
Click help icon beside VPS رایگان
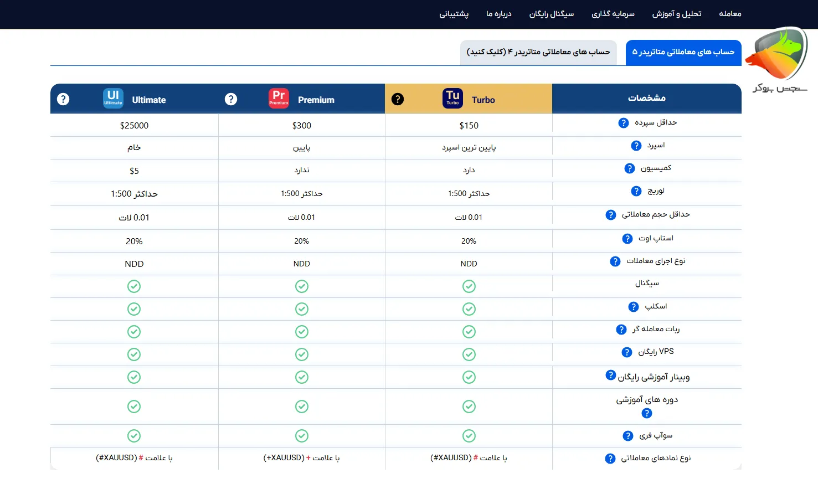coord(627,352)
